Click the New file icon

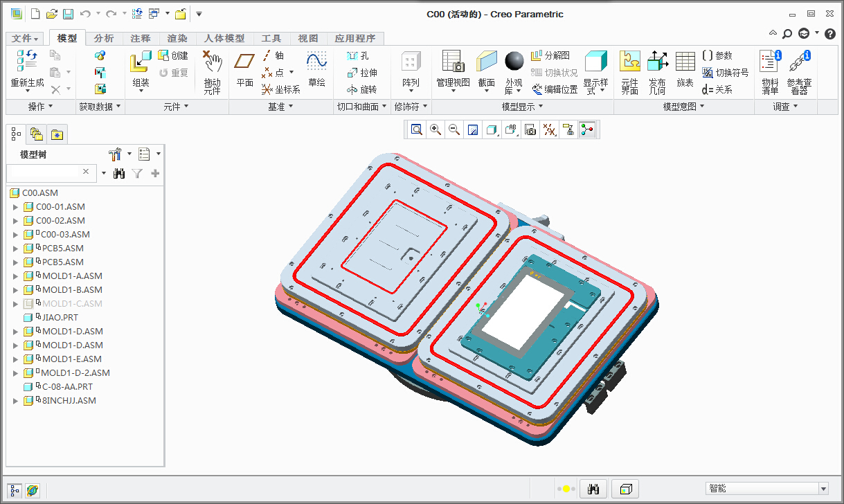35,14
